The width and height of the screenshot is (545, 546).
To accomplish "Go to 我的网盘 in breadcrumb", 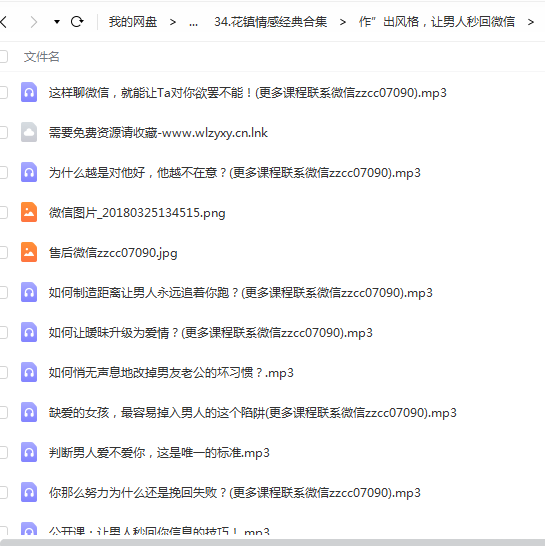I will click(133, 22).
